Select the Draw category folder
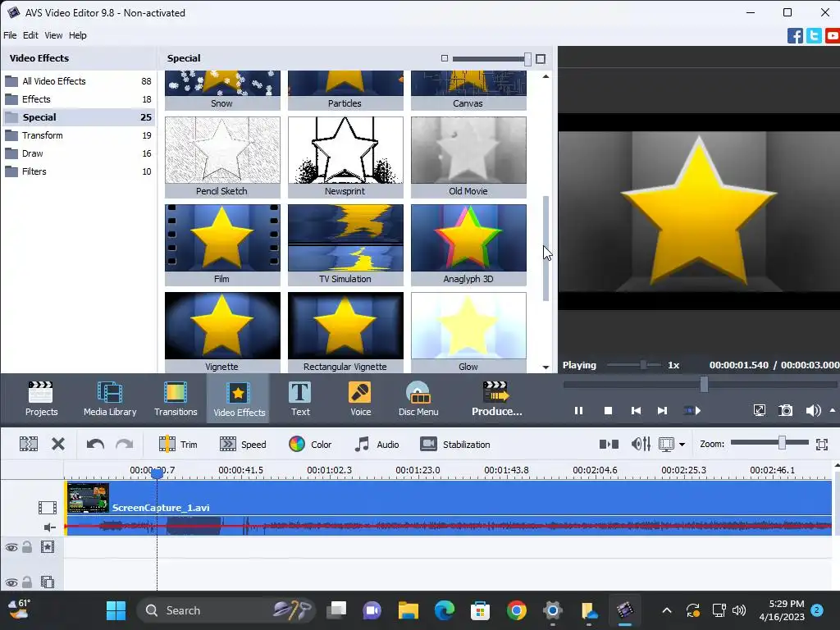Viewport: 840px width, 630px height. pos(78,153)
